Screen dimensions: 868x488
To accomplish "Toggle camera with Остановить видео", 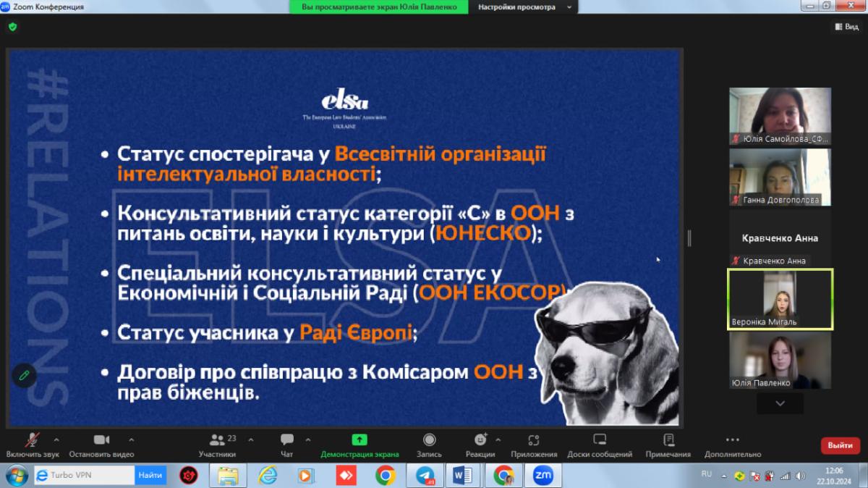I will click(x=101, y=440).
